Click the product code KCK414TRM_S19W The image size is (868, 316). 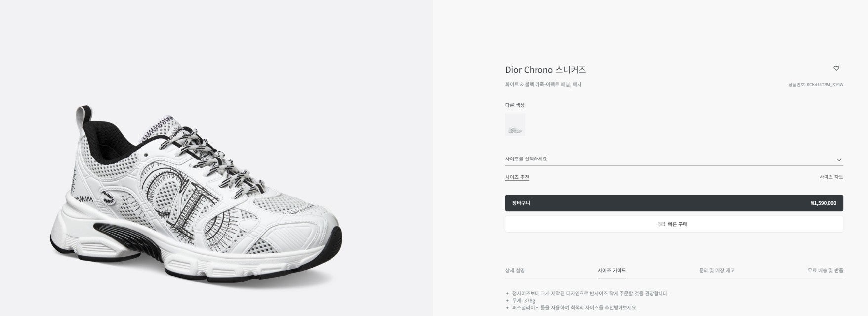tap(824, 85)
